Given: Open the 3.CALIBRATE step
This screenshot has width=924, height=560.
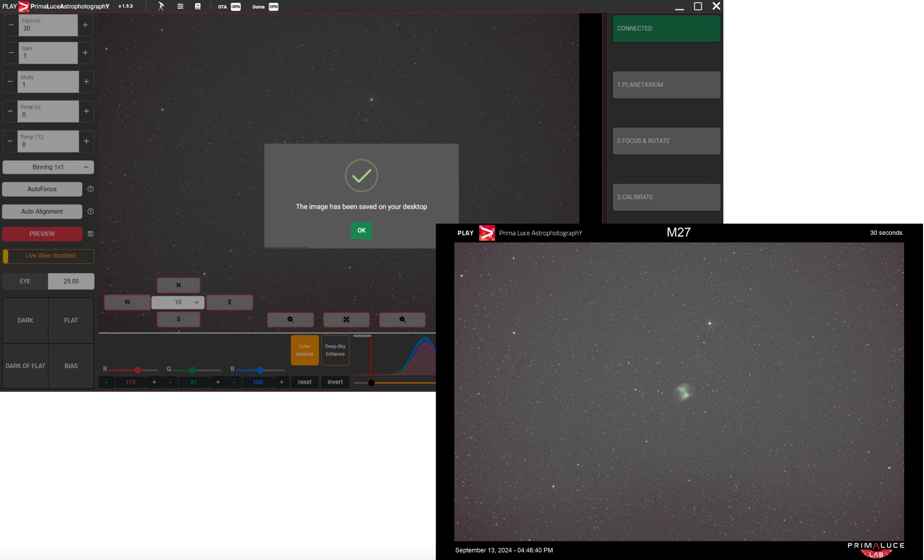Looking at the screenshot, I should [666, 197].
